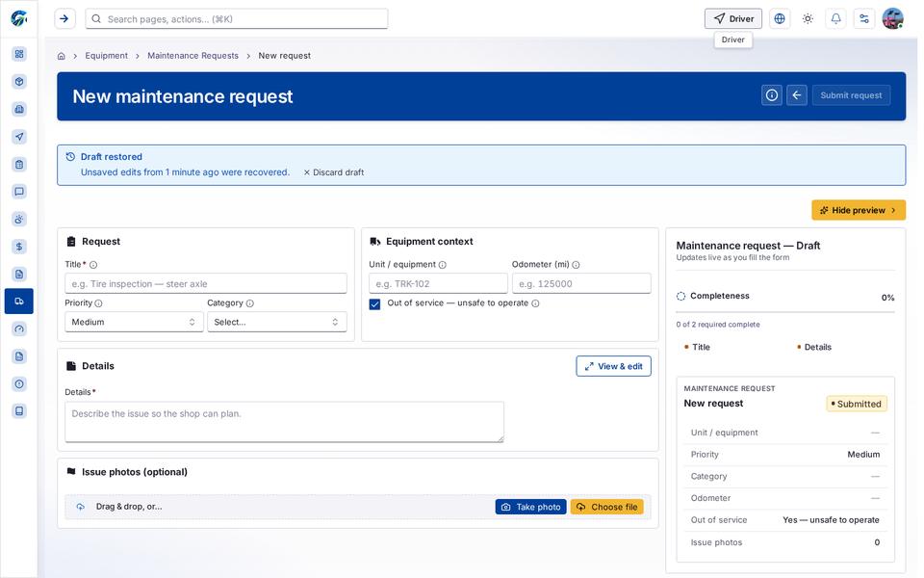The image size is (924, 578).
Task: Click the info icon beside Unit / equipment
Action: pyautogui.click(x=443, y=265)
